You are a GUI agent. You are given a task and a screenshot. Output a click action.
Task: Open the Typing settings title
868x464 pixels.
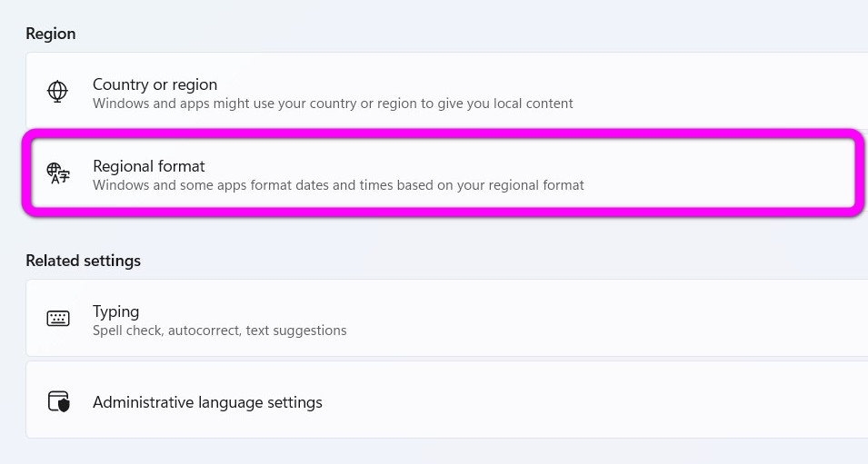tap(115, 311)
